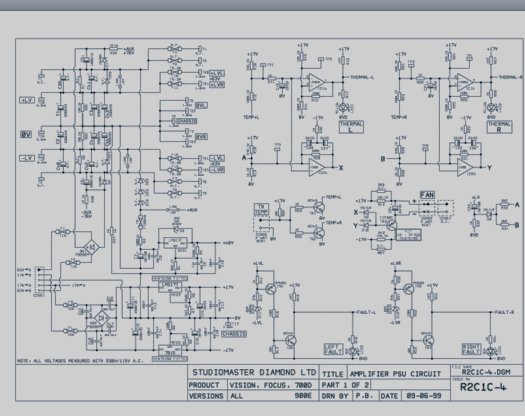The image size is (525, 416).
Task: Select the boxed -LVR output label
Action: (x=217, y=169)
